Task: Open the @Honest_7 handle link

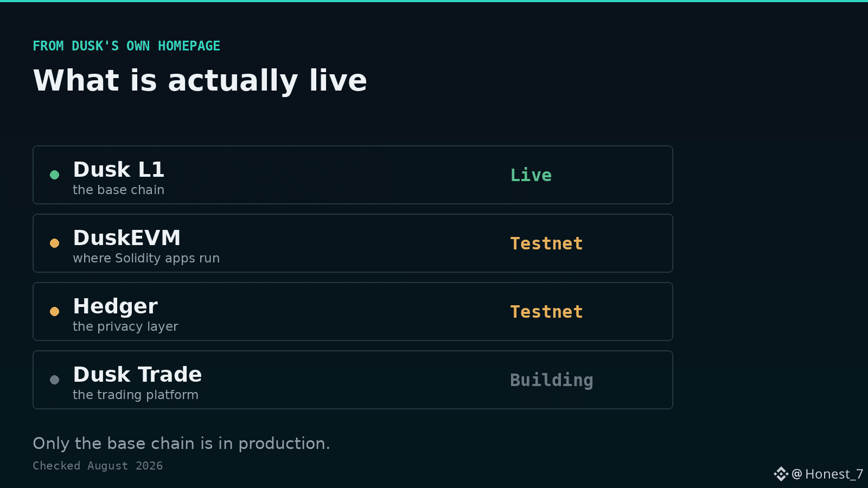Action: tap(827, 474)
